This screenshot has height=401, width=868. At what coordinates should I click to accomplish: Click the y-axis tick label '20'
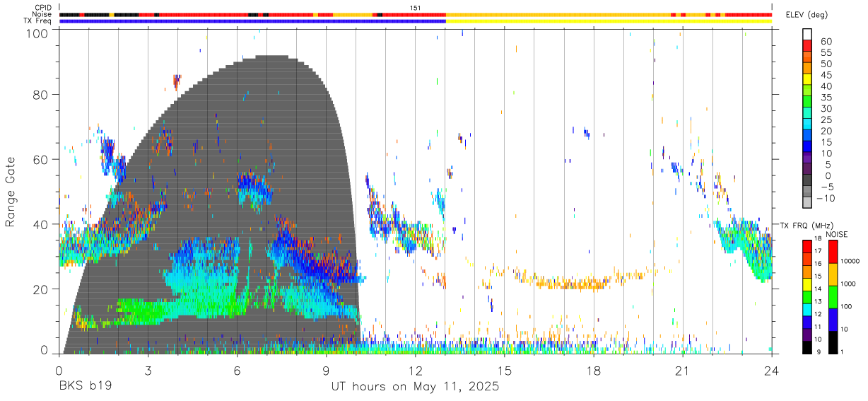[41, 289]
